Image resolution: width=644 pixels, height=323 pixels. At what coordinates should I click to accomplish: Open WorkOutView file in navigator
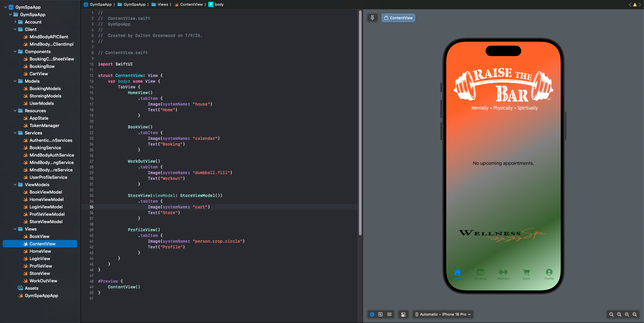(x=43, y=281)
